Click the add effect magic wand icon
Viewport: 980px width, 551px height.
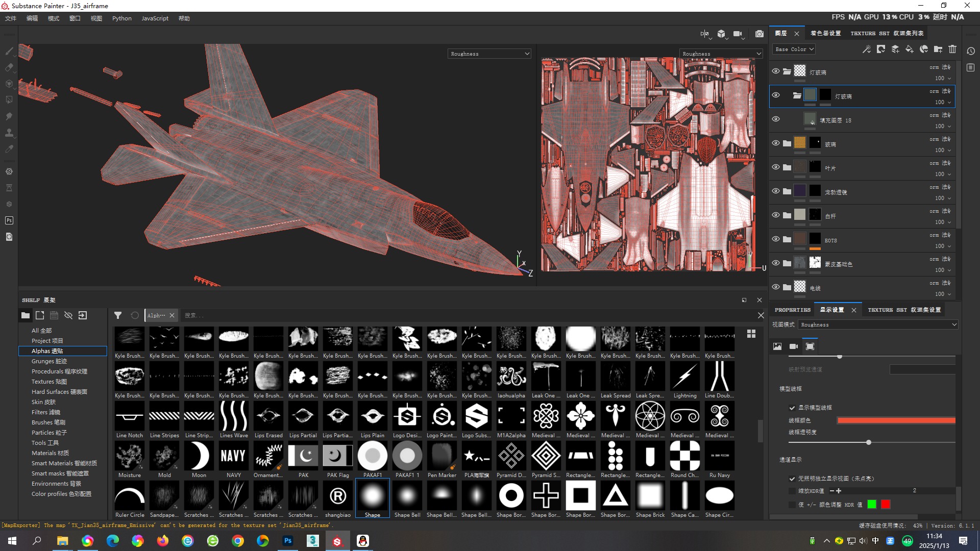866,49
